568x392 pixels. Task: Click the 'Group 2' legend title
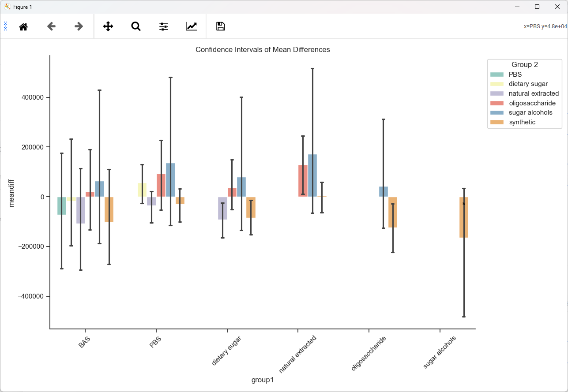(525, 65)
